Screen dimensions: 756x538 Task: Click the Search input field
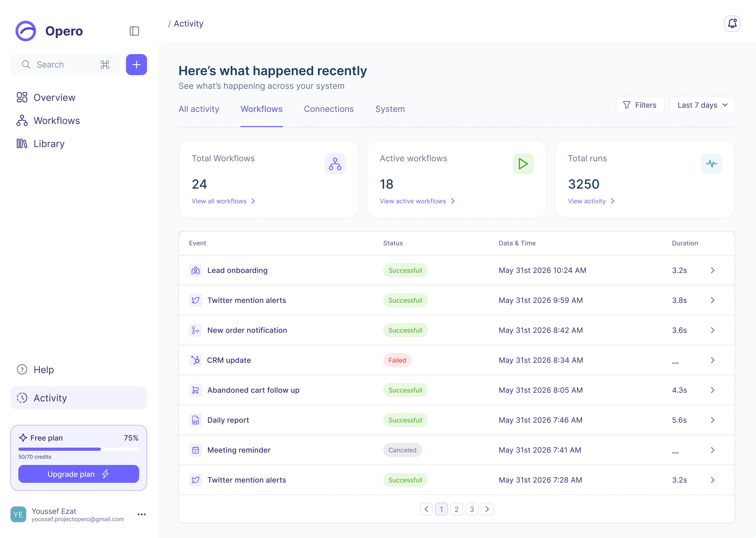(x=65, y=65)
